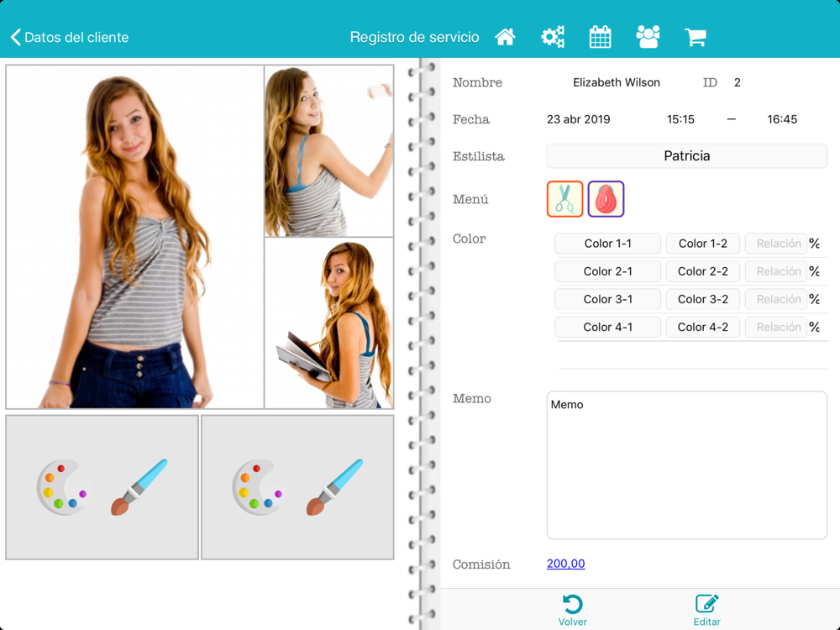This screenshot has height=630, width=840.
Task: Open the large front-facing client photo
Action: tap(135, 237)
